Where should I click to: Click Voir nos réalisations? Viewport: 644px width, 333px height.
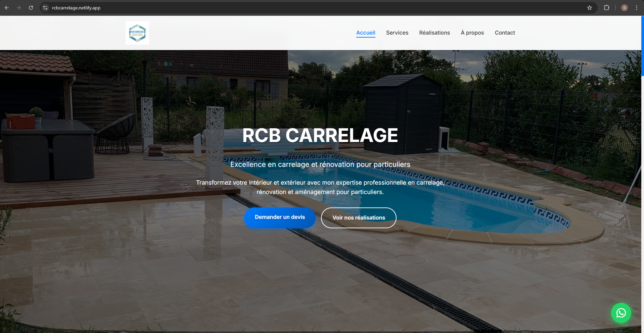(x=358, y=218)
